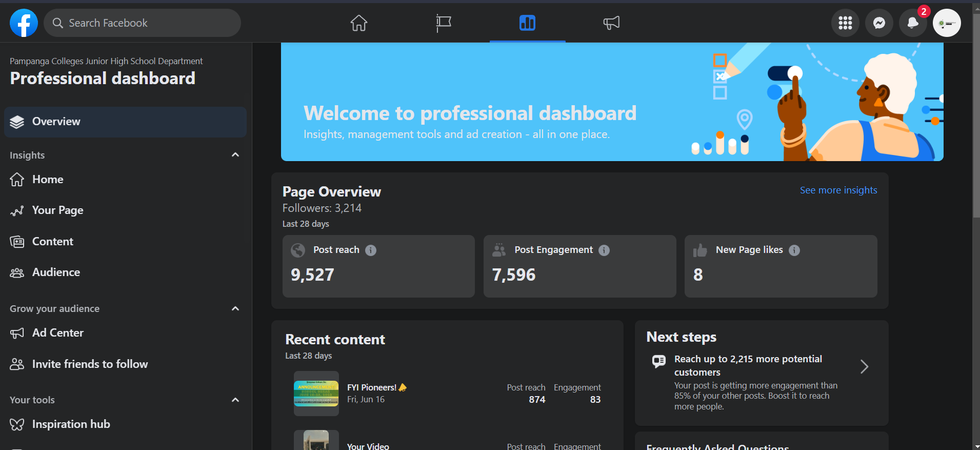Open the Post reach 9,527 card
Image resolution: width=980 pixels, height=450 pixels.
(378, 266)
